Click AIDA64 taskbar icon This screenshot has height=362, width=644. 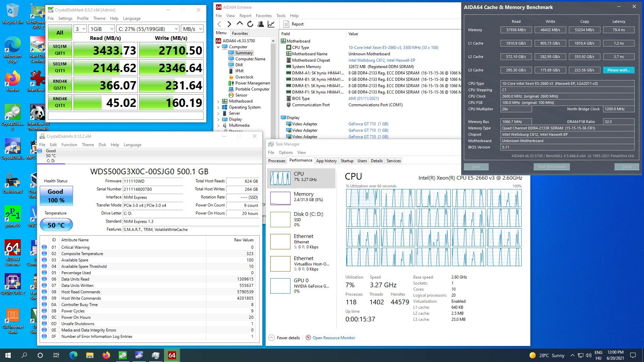point(172,355)
